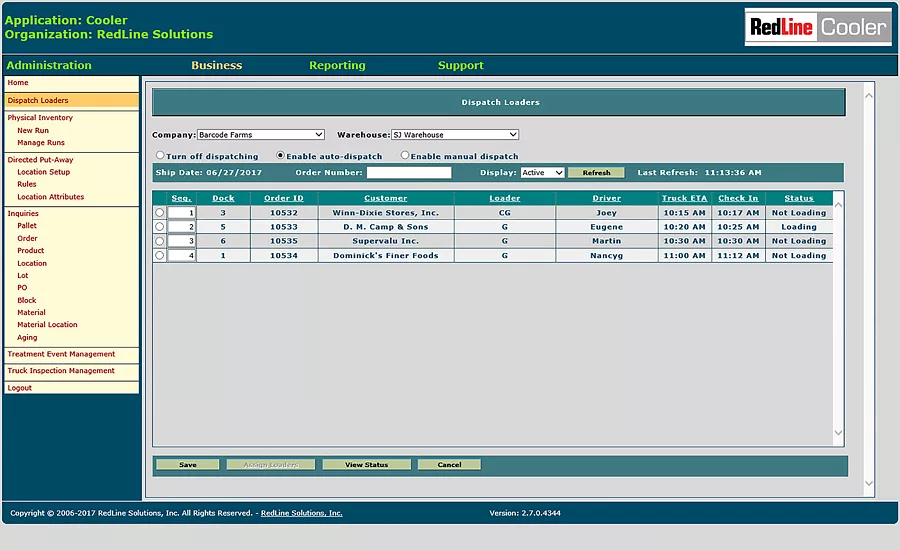
Task: Open Physical Inventory in the sidebar
Action: coord(40,118)
